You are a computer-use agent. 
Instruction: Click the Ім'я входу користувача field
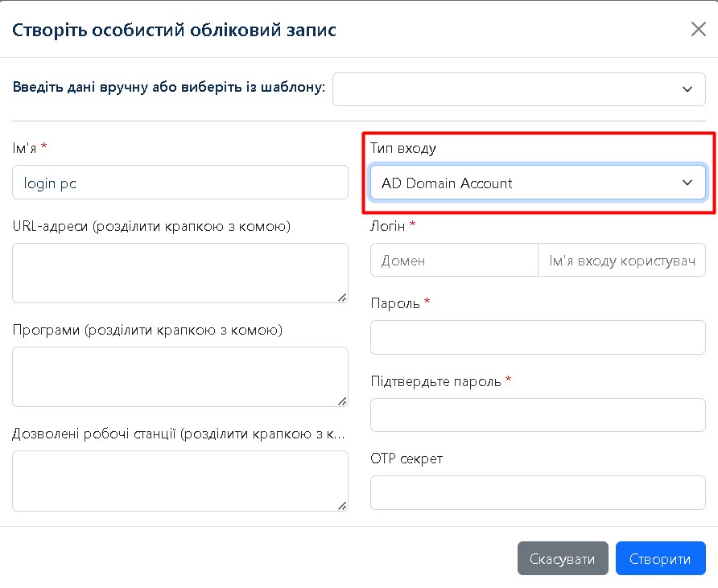(621, 261)
